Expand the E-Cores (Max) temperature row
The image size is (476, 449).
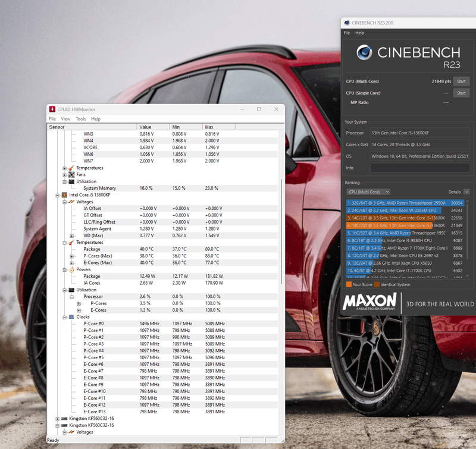[72, 263]
